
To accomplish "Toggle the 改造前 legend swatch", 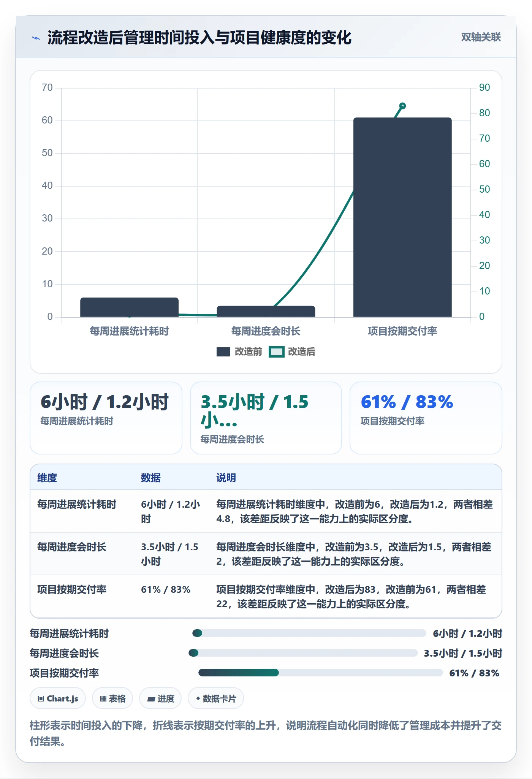I will pos(223,352).
